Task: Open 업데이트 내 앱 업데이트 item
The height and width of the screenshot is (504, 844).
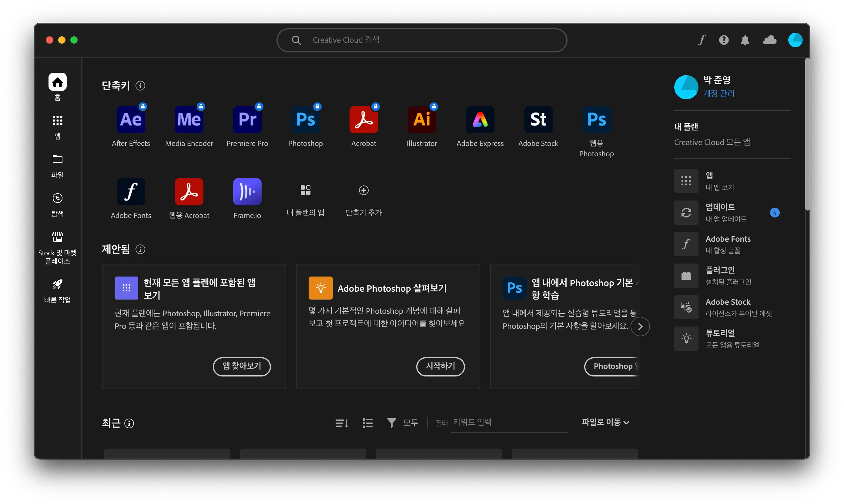Action: [x=732, y=213]
